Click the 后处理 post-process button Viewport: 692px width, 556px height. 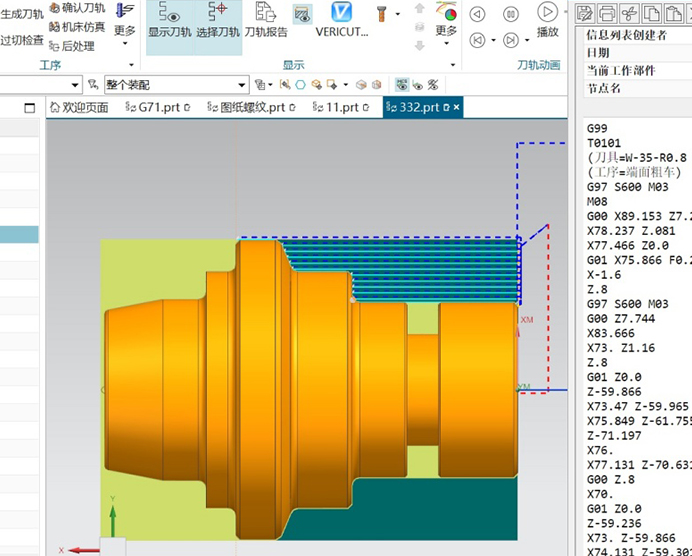click(x=72, y=46)
